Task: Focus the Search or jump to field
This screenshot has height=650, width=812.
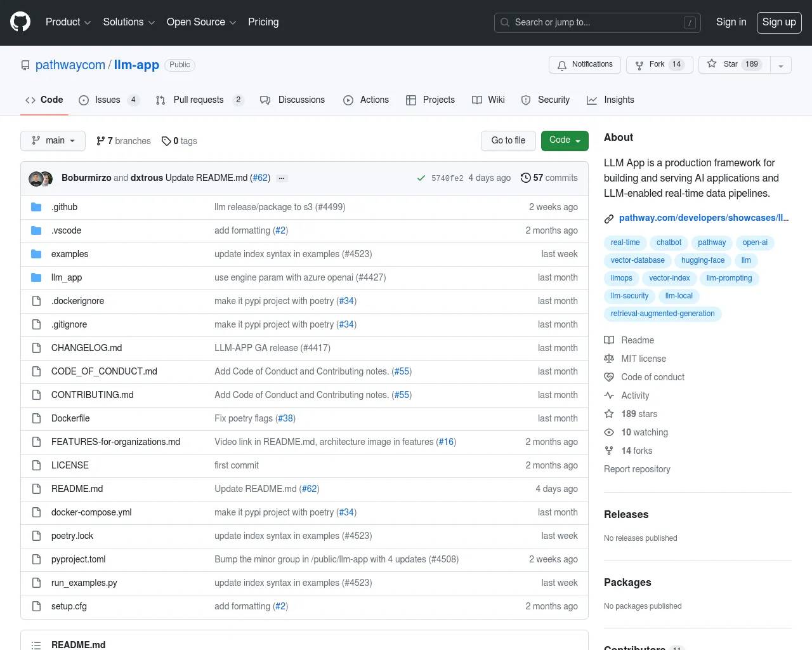Action: pos(598,22)
